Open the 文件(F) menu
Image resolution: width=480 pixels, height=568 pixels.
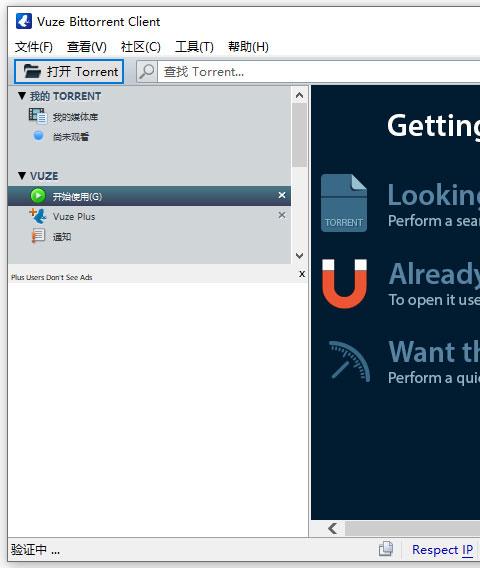[34, 47]
